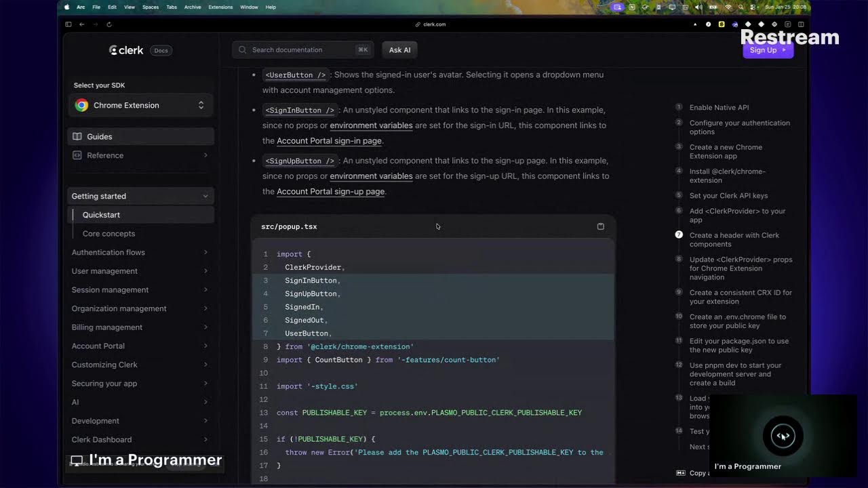The height and width of the screenshot is (488, 868).
Task: Expand Customizing Clerk
Action: coord(140,365)
